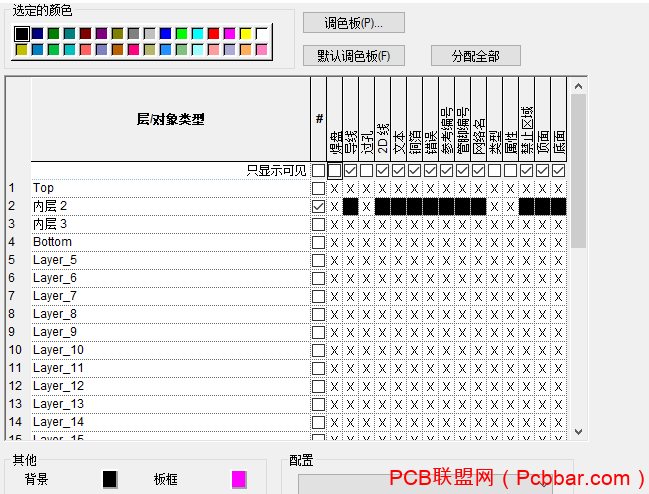649x494 pixels.
Task: Check 过孔 in the 只显示可见 row
Action: pyautogui.click(x=366, y=170)
